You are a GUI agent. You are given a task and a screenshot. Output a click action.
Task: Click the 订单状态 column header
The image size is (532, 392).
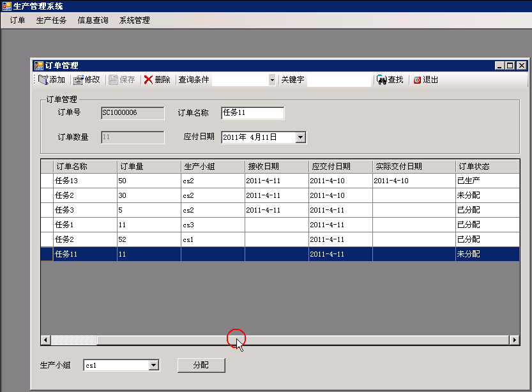click(x=487, y=167)
